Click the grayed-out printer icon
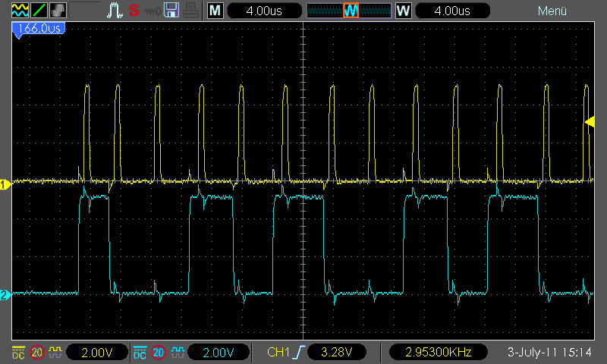Screen dimensions: 607x364 (191, 11)
